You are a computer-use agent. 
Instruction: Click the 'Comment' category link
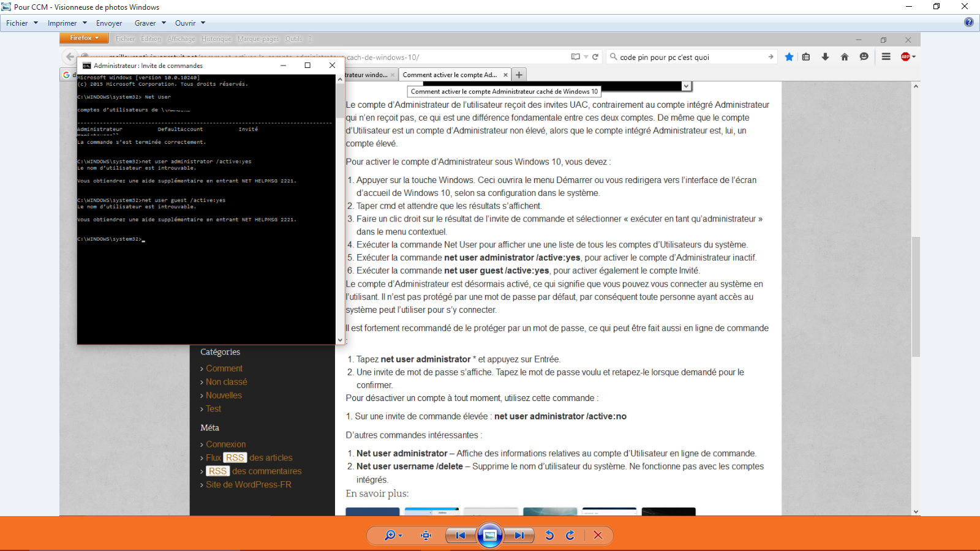pos(224,369)
